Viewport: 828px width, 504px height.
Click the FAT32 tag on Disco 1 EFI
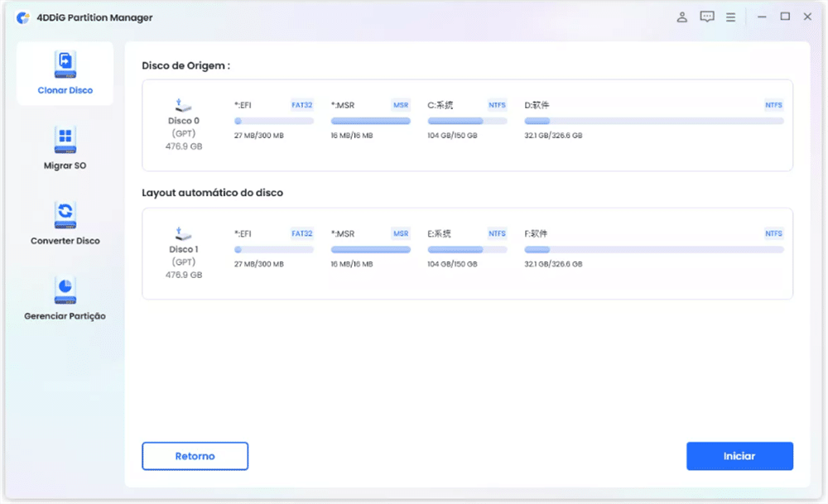coord(302,233)
